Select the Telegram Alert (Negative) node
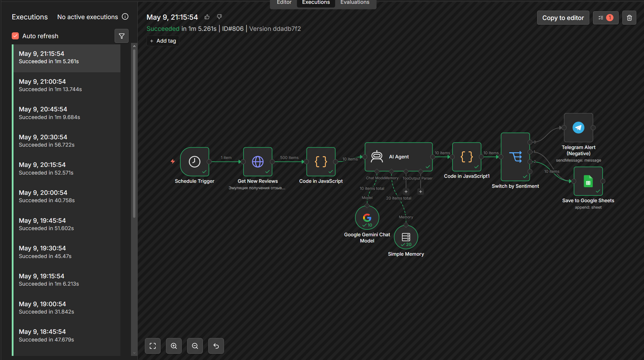 pos(579,128)
